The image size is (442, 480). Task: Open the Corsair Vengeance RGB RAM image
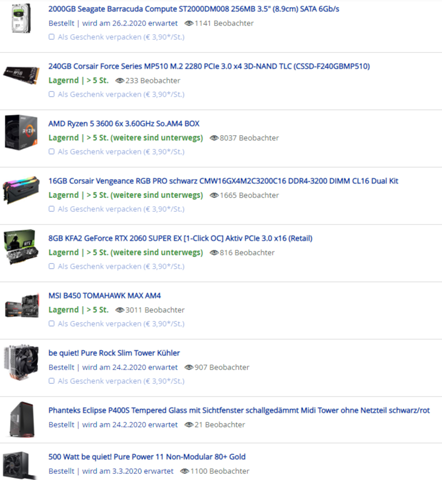tap(21, 190)
